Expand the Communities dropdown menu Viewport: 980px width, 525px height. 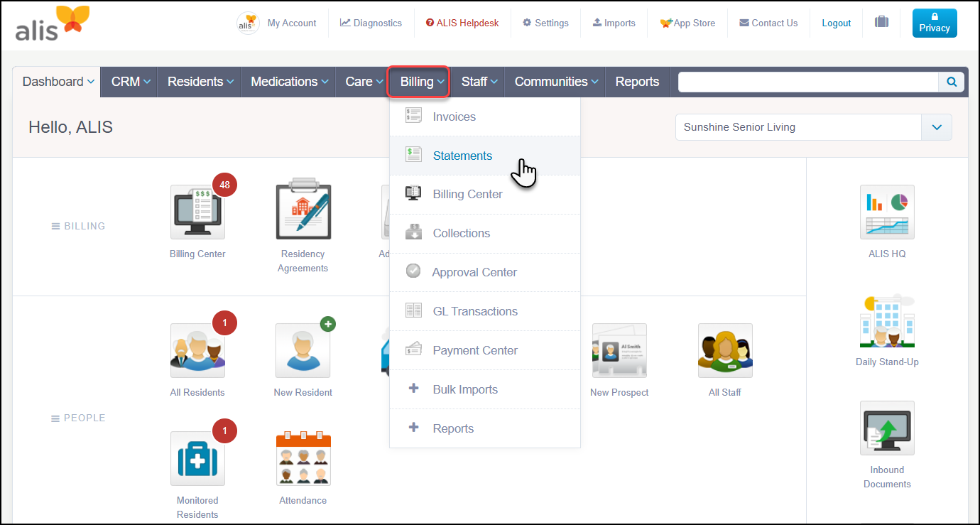[x=556, y=82]
